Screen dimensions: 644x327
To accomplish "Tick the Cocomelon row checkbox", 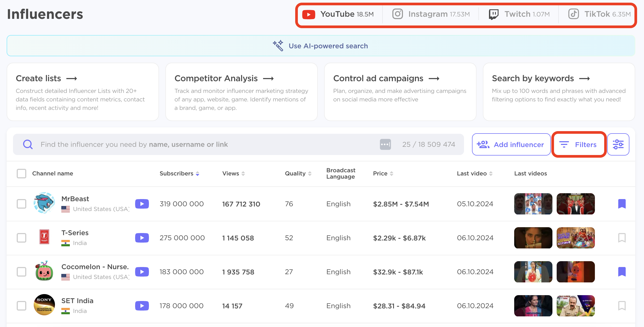I will pyautogui.click(x=22, y=272).
